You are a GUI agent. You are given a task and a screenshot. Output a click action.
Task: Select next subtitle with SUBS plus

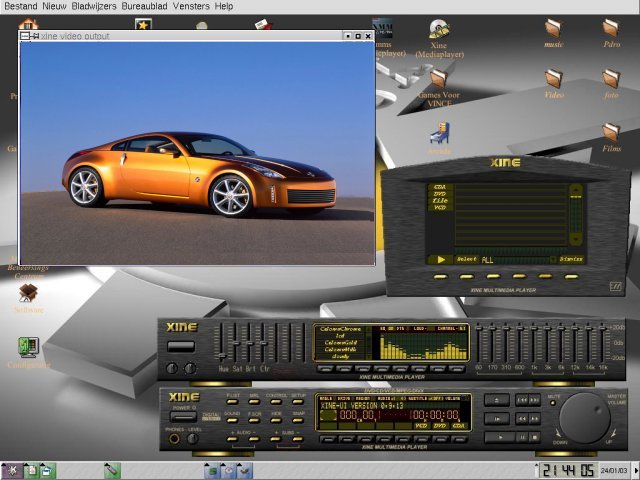(276, 439)
